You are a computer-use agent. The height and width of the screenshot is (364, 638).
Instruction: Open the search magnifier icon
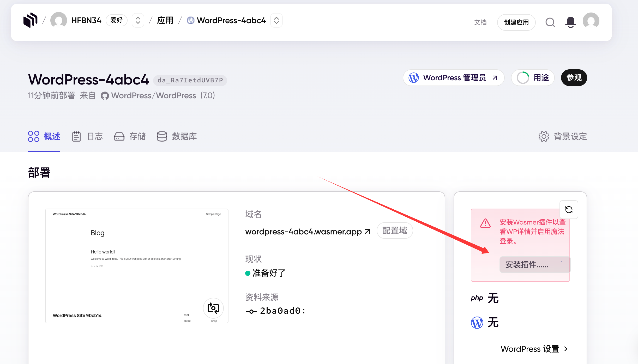click(550, 22)
